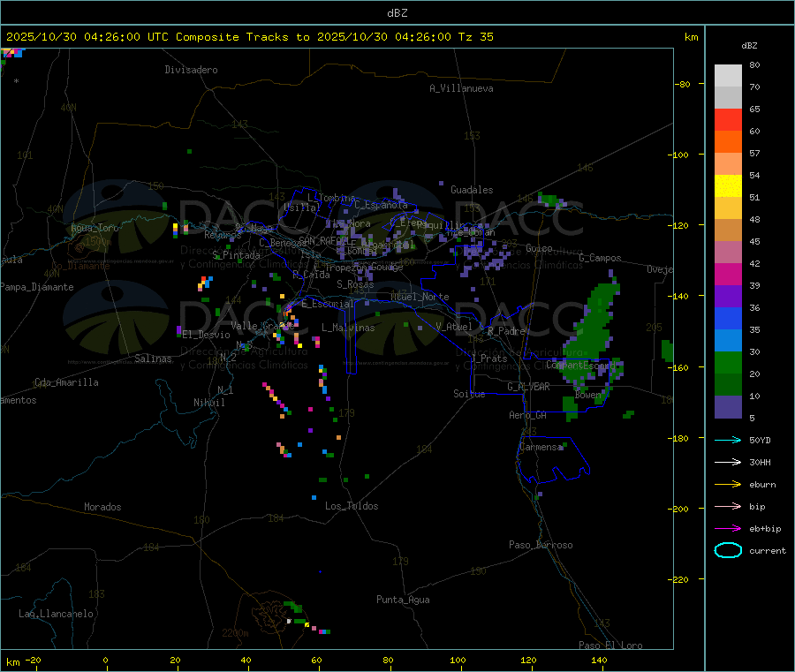Click the Atuel_Norte map label
Screen dimensions: 795x672
(420, 297)
